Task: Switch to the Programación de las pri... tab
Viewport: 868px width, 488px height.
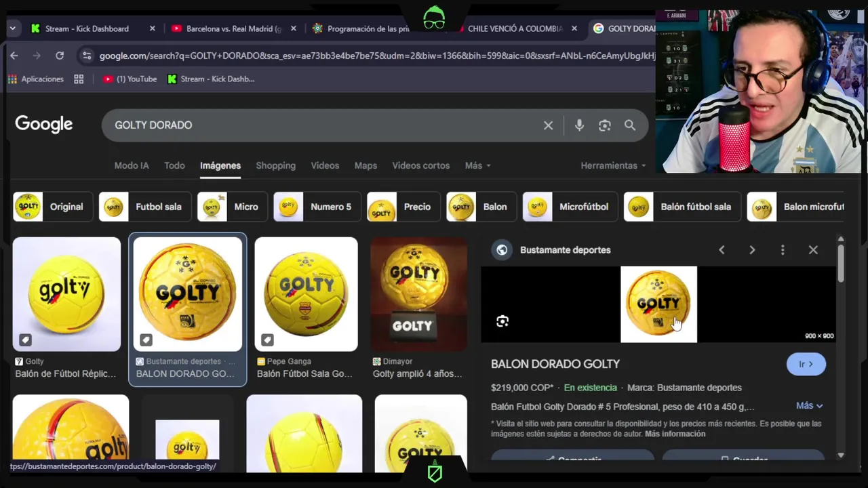Action: (x=368, y=28)
